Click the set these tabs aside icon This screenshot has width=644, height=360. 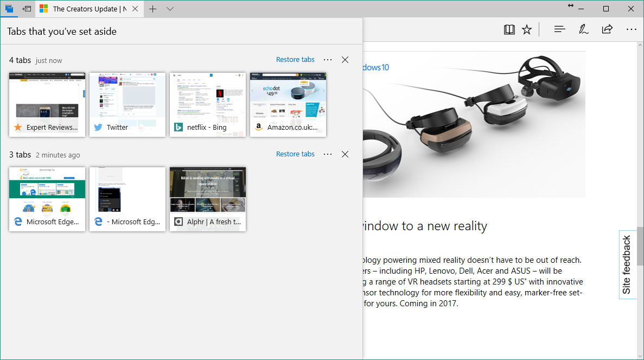(x=27, y=9)
